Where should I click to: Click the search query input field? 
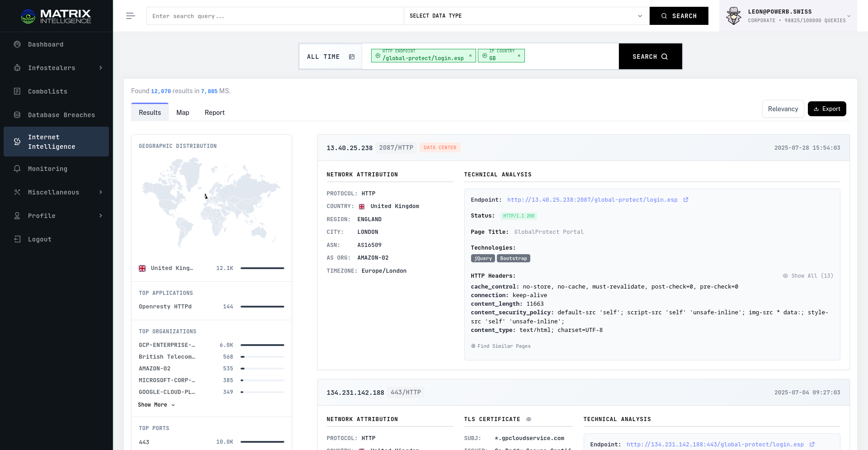pyautogui.click(x=275, y=16)
